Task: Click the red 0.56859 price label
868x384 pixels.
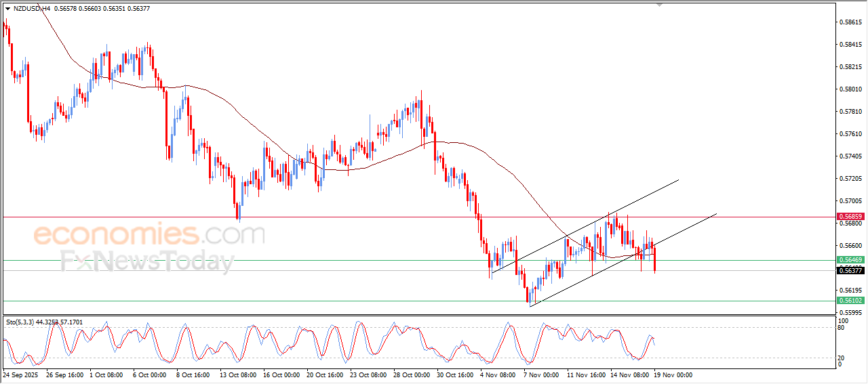Action: 850,217
